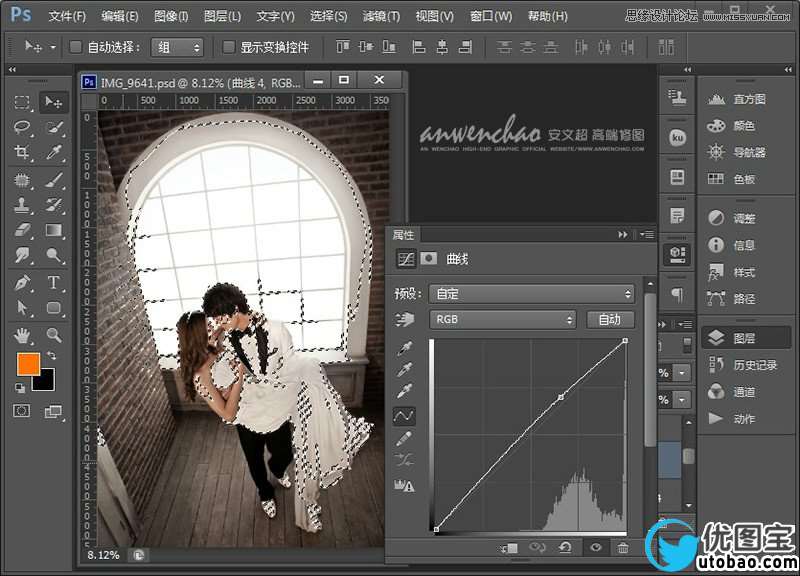Open the 预设 preset dropdown

[531, 294]
